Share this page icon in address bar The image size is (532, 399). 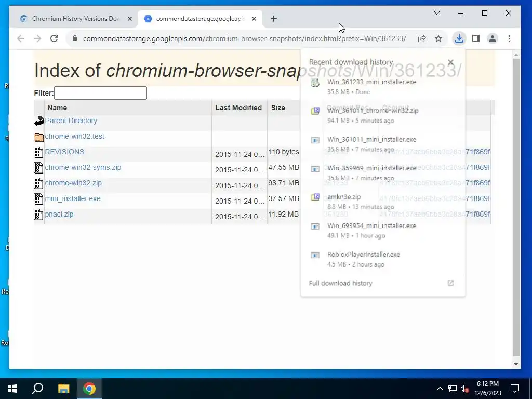pos(422,38)
